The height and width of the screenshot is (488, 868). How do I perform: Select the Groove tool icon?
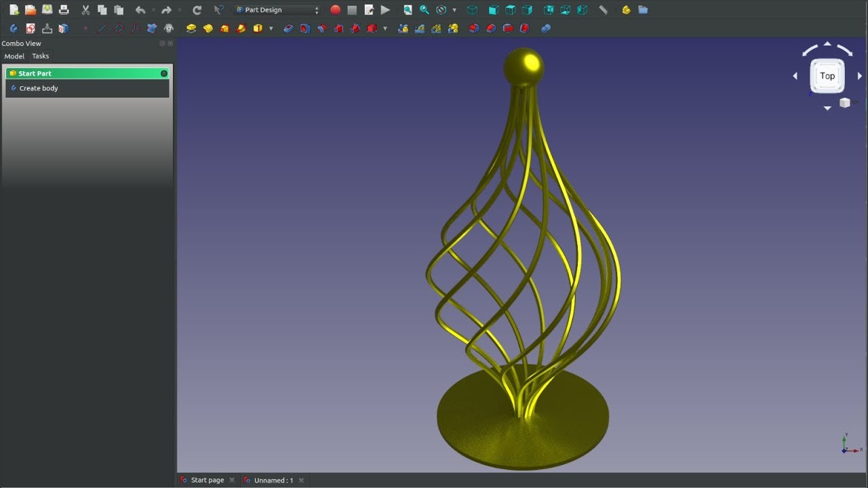point(322,28)
